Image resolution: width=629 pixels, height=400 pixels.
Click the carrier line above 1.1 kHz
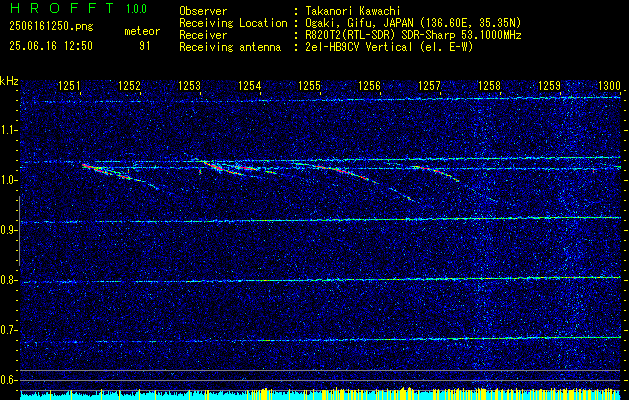pos(320,99)
